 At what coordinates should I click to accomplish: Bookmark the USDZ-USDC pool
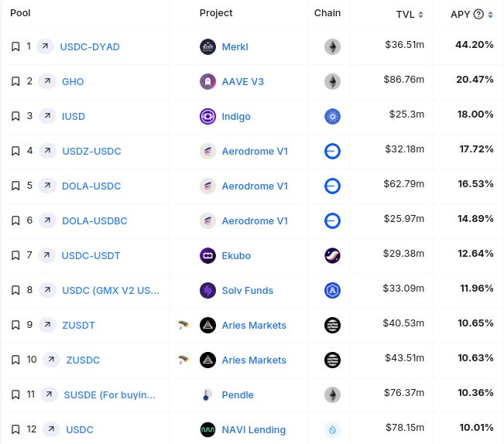point(15,151)
